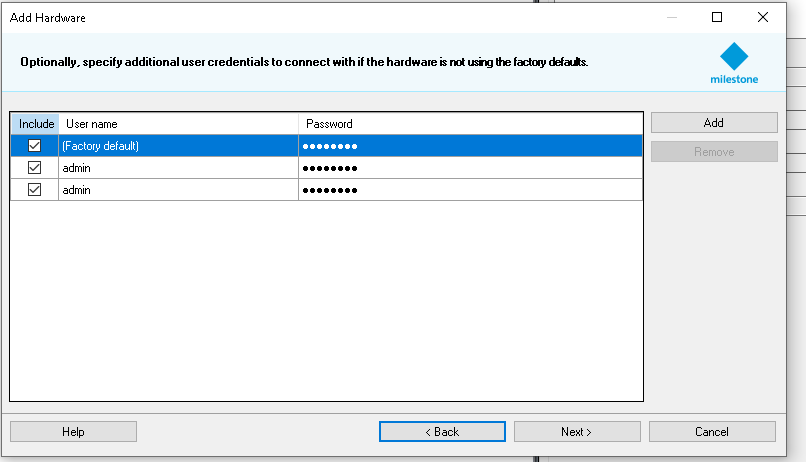Viewport: 806px width, 462px height.
Task: Toggle Include checkbox for the middle admin row
Action: pos(35,168)
